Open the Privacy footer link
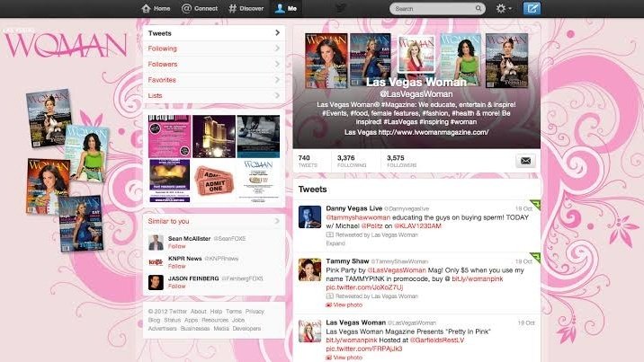This screenshot has height=362, width=644. click(x=255, y=312)
